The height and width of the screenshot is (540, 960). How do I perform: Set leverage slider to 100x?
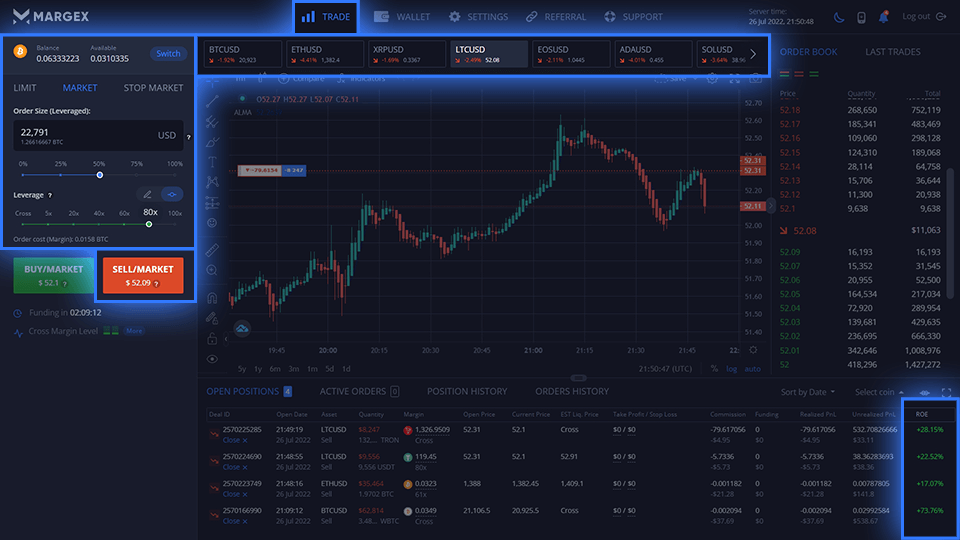point(175,224)
